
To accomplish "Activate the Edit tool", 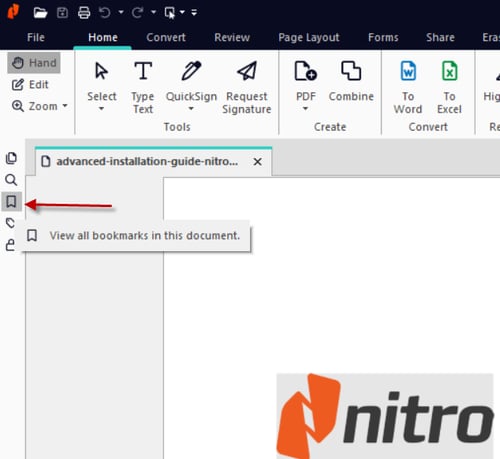I will (30, 85).
